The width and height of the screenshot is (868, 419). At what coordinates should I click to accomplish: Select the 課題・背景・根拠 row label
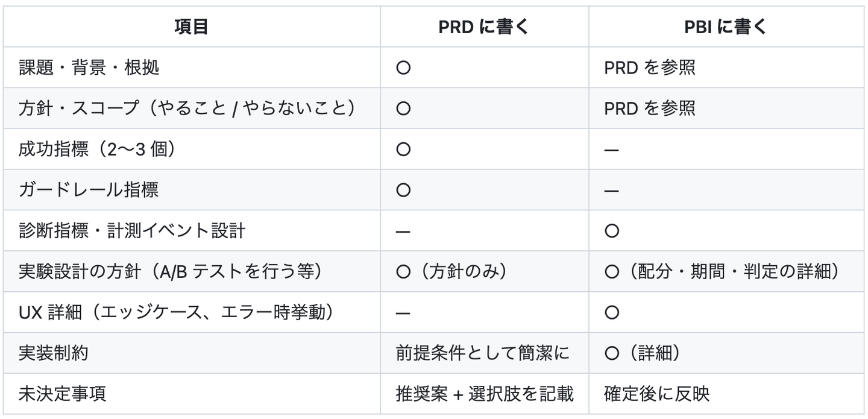[x=89, y=68]
